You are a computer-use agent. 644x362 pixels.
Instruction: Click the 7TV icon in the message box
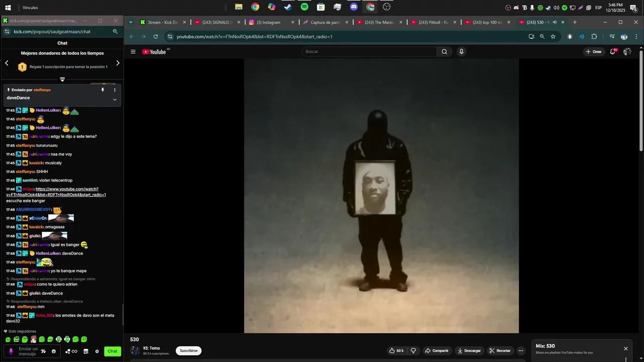[43, 351]
